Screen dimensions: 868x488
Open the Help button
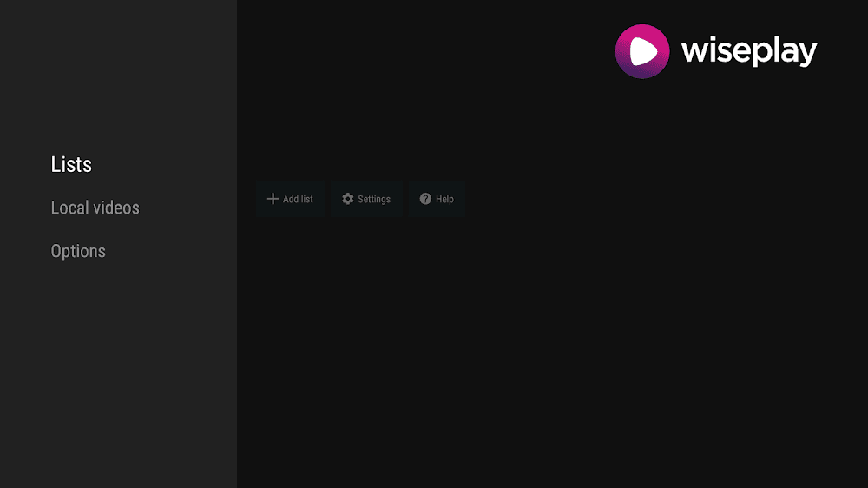pos(437,199)
